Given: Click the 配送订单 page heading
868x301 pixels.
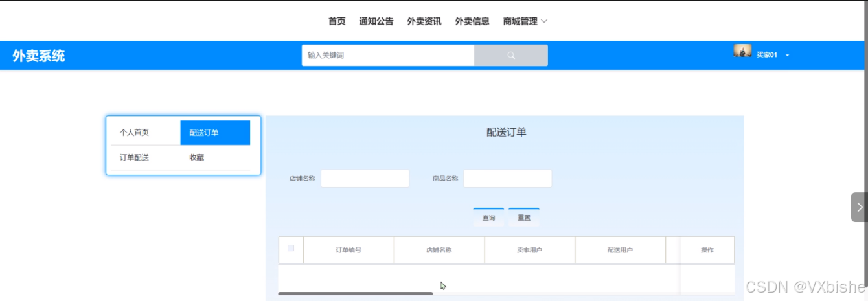Looking at the screenshot, I should click(507, 132).
